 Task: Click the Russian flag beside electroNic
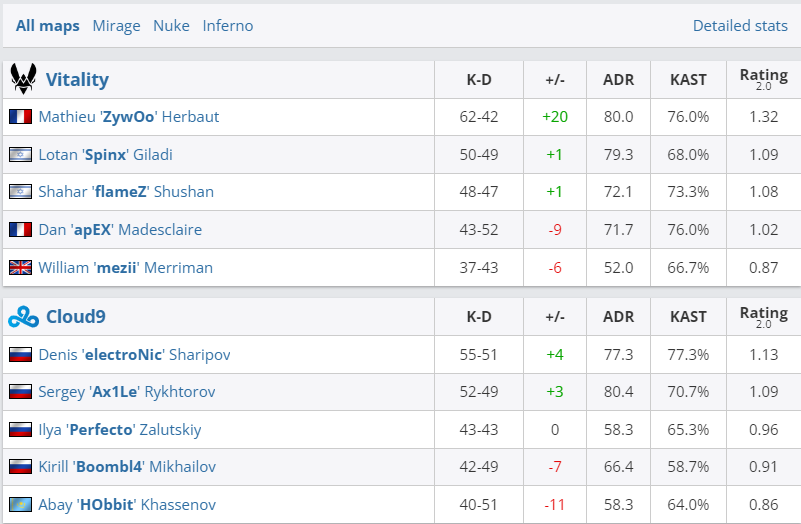20,354
